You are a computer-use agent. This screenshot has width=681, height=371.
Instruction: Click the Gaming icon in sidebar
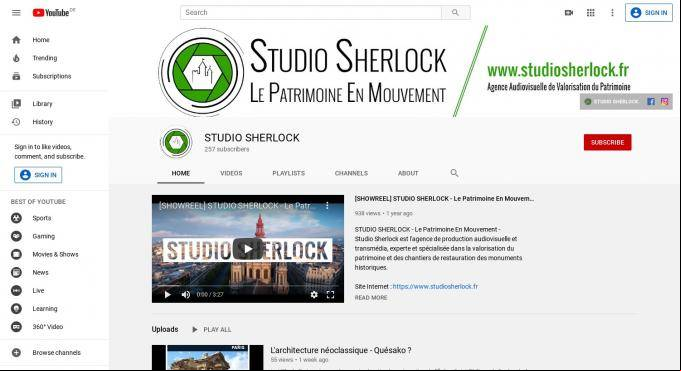[x=16, y=236]
